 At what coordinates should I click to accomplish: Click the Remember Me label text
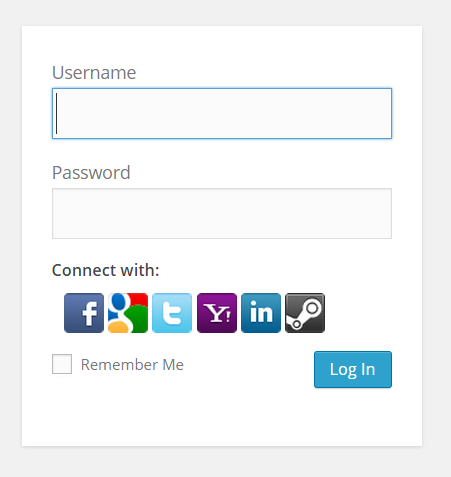click(x=132, y=365)
